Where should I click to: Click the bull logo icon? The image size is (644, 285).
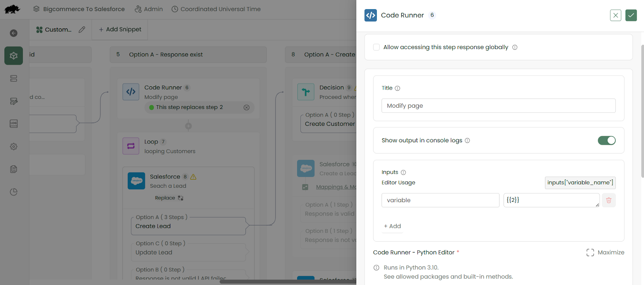(x=12, y=9)
